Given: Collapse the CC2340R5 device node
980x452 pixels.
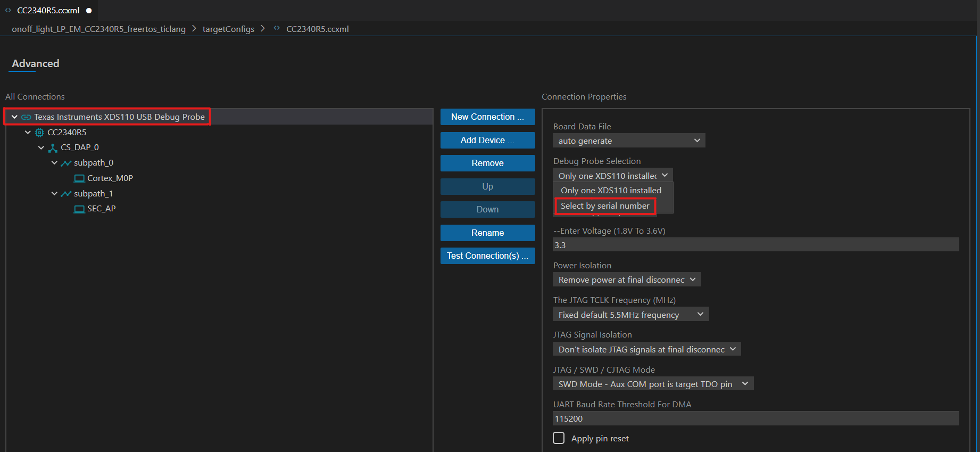Looking at the screenshot, I should [28, 133].
